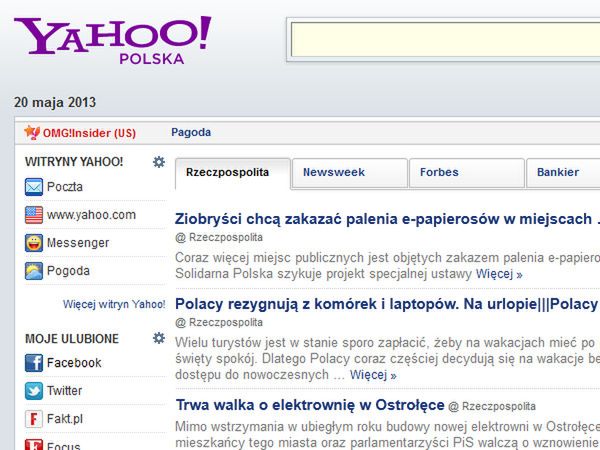Open the Focus favorites link
The height and width of the screenshot is (450, 600).
point(64,445)
